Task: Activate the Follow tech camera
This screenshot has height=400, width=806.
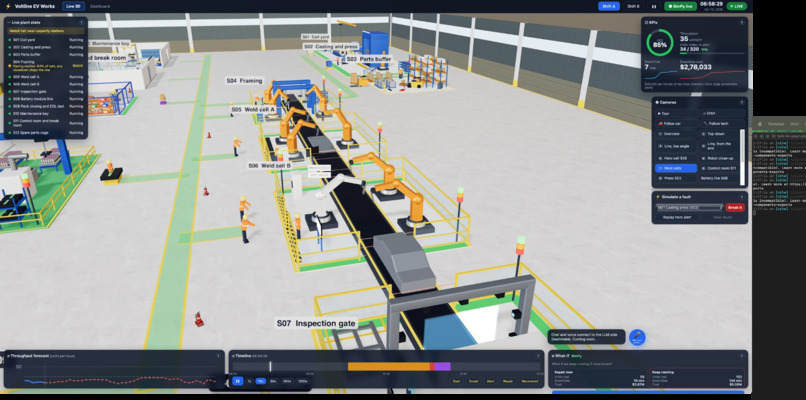Action: [x=722, y=124]
